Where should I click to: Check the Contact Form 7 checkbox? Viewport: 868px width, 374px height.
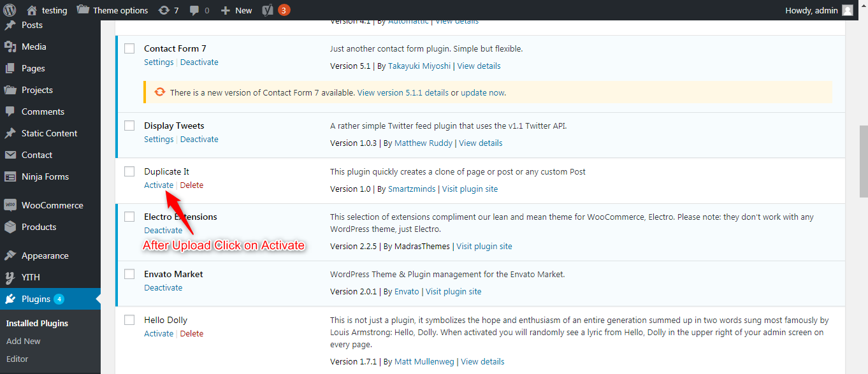click(129, 48)
